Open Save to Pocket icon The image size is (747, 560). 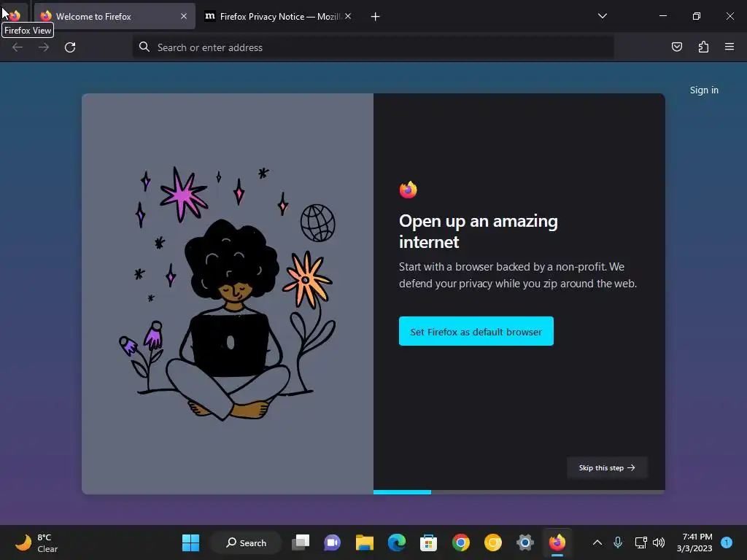676,47
